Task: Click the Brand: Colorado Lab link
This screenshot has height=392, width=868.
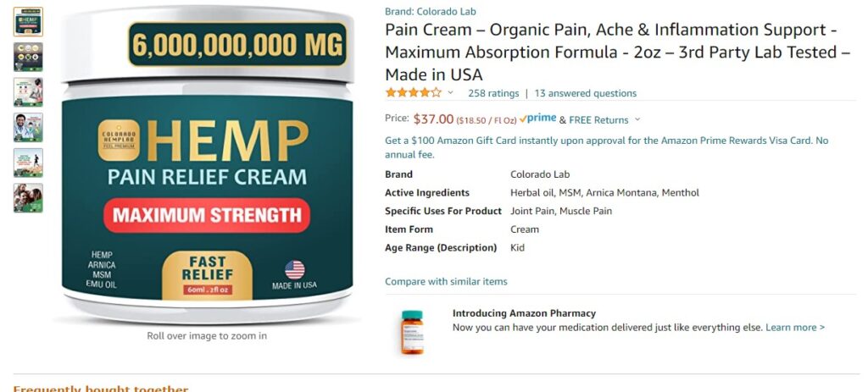Action: click(430, 12)
